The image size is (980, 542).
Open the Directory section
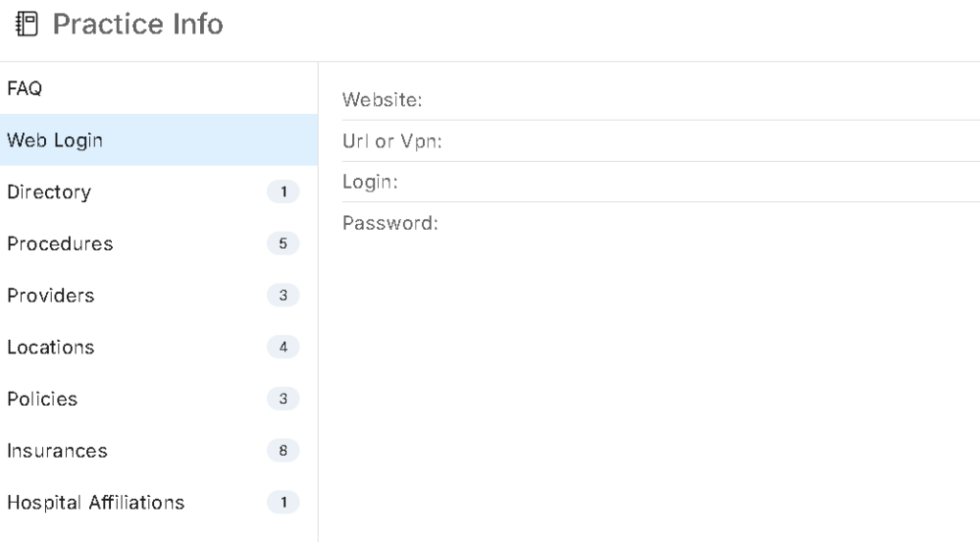coord(159,192)
